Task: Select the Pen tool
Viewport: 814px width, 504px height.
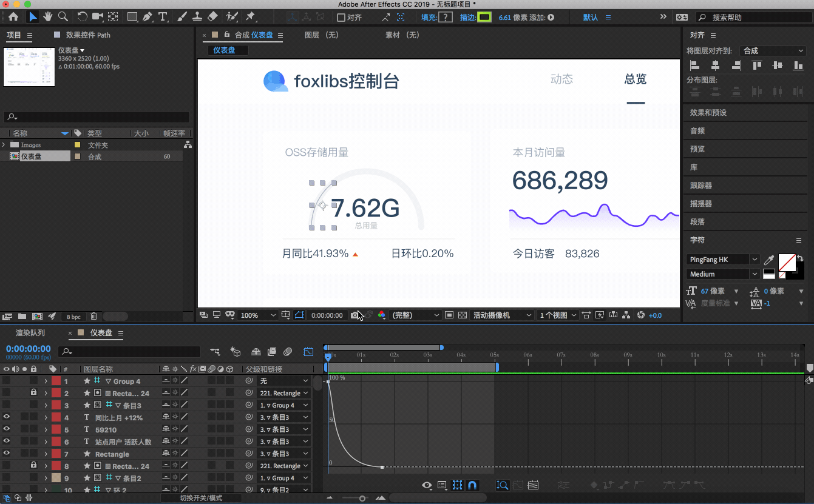Action: pyautogui.click(x=148, y=16)
